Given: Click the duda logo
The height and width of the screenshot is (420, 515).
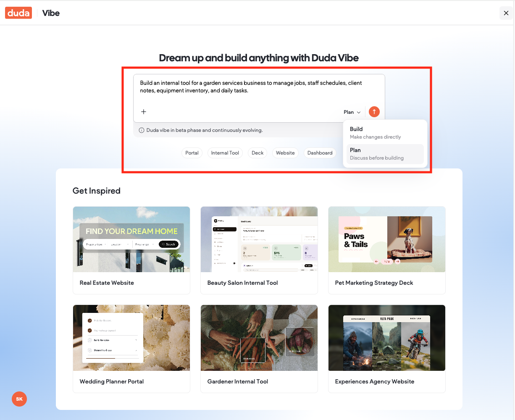Looking at the screenshot, I should coord(18,13).
